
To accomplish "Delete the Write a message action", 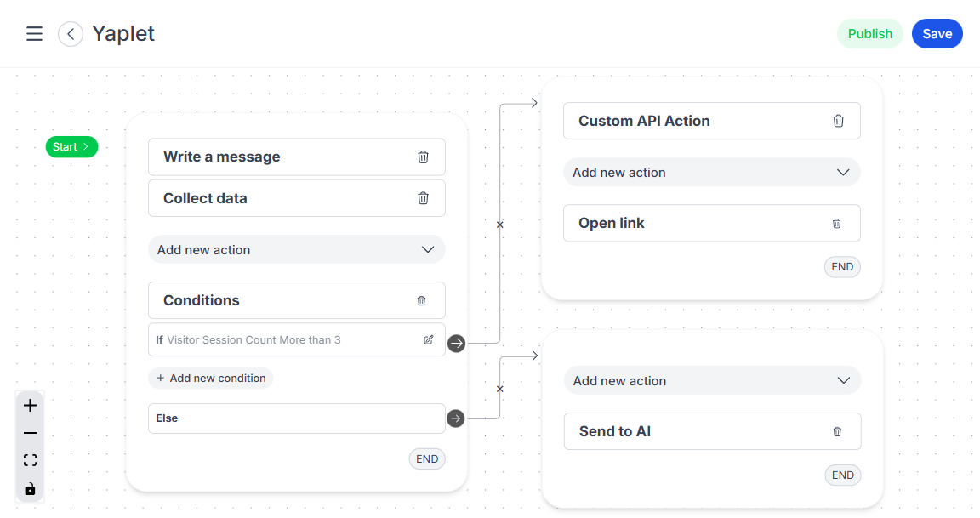I will point(423,157).
